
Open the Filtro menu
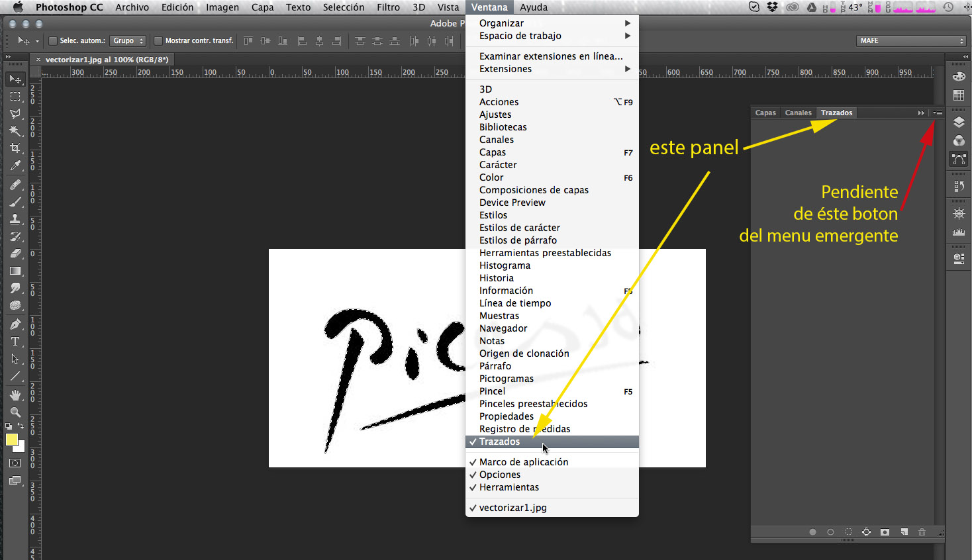388,7
